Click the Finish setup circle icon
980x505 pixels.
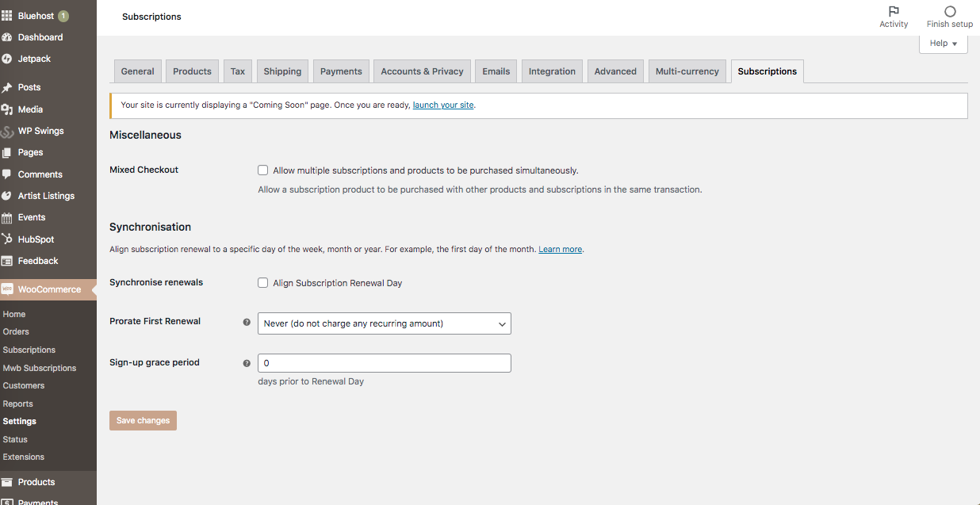click(950, 11)
